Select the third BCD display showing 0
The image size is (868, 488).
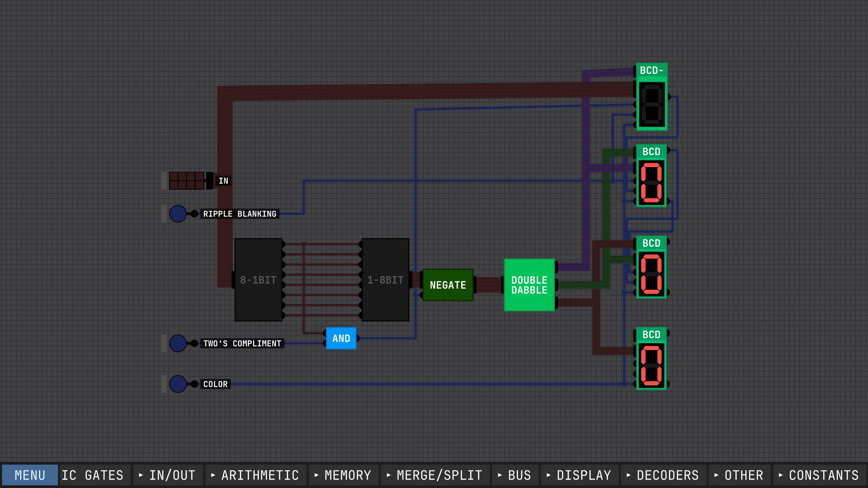(651, 267)
